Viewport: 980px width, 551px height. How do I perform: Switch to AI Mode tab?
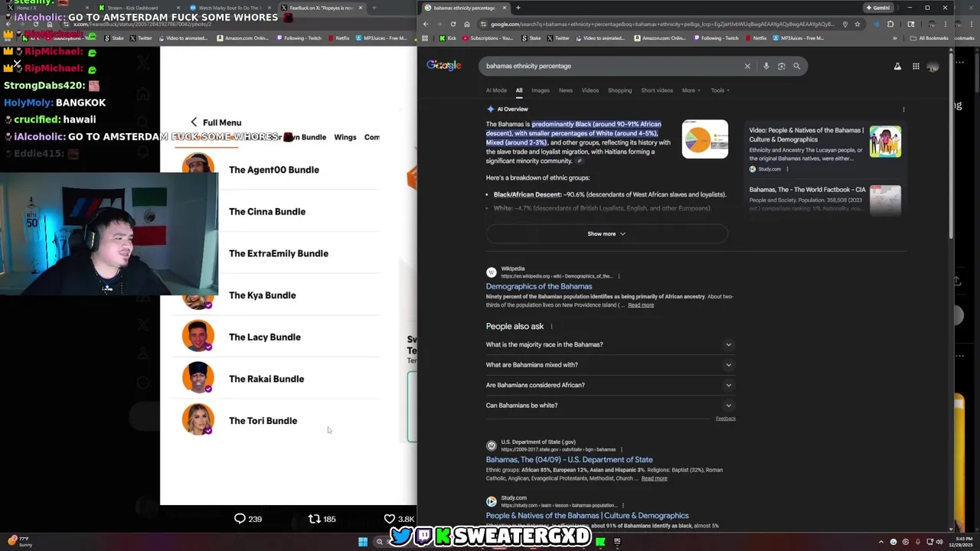coord(496,90)
